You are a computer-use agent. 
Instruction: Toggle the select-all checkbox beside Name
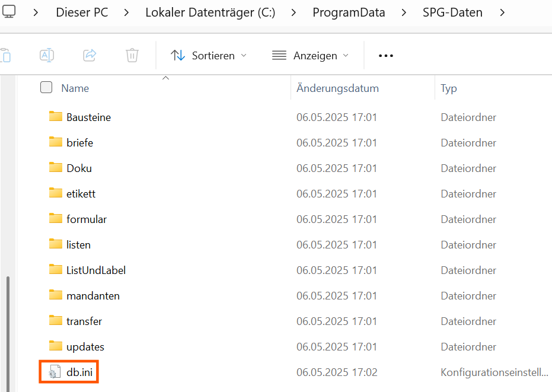coord(46,87)
